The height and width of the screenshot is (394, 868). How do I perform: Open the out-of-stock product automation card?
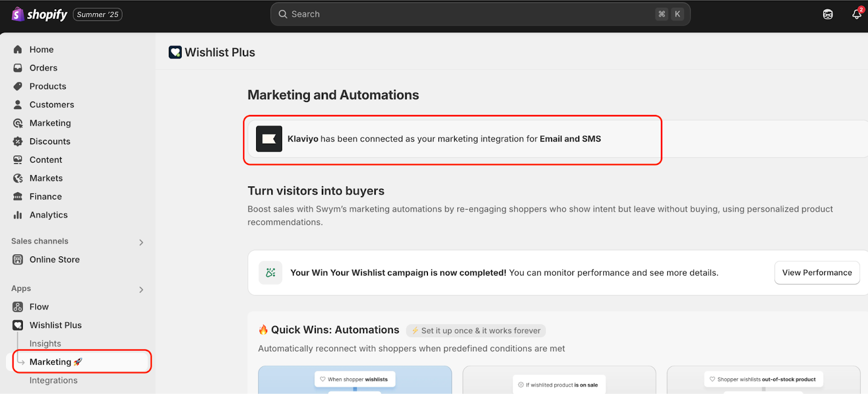point(763,379)
